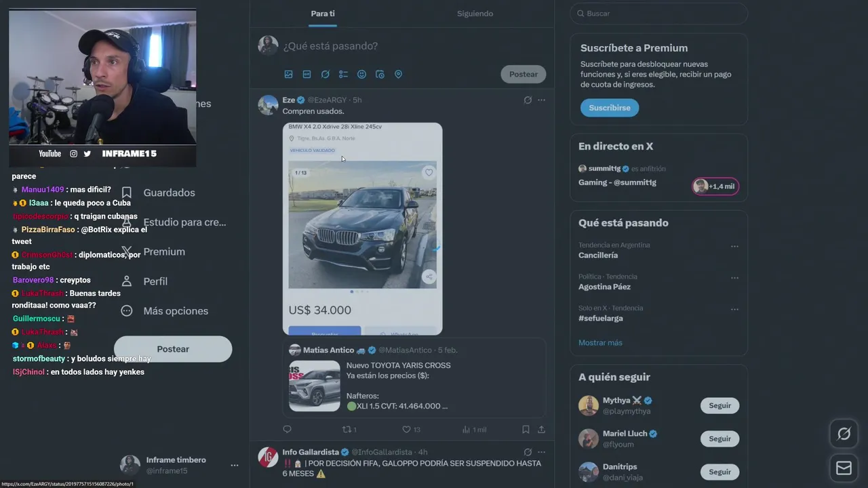Click the Suscribirse Premium button
This screenshot has height=488, width=868.
coord(610,108)
